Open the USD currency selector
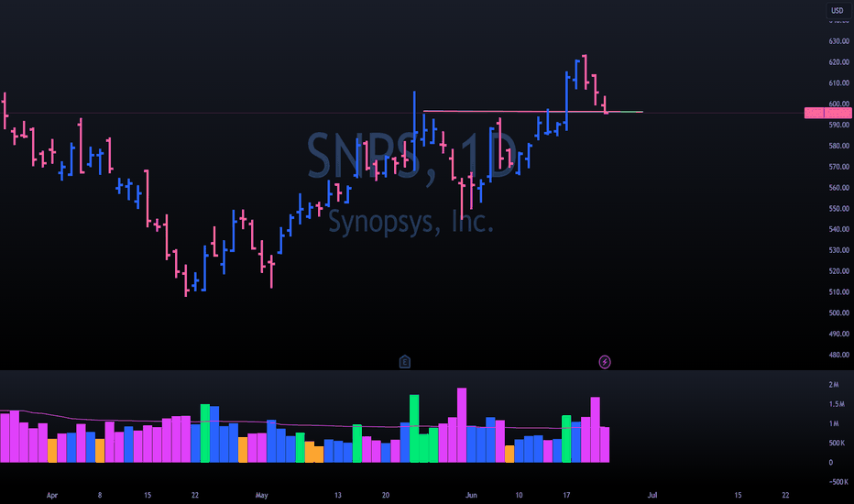854x504 pixels. click(x=838, y=10)
